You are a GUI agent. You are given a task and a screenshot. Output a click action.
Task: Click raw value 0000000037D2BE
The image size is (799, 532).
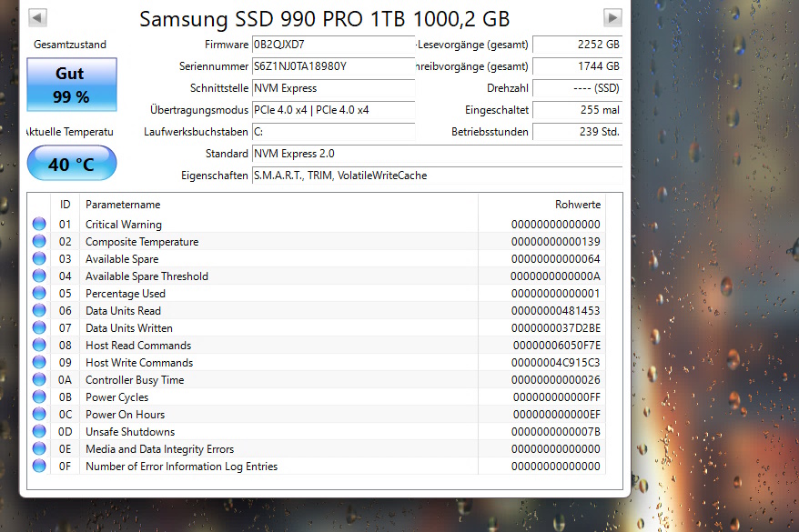coord(556,328)
